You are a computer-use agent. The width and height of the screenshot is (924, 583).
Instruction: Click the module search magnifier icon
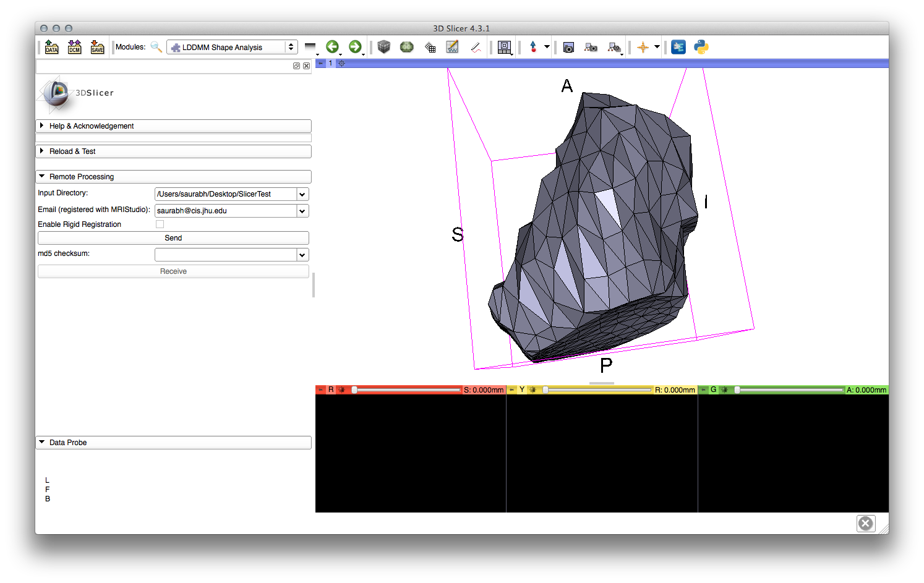pyautogui.click(x=156, y=47)
